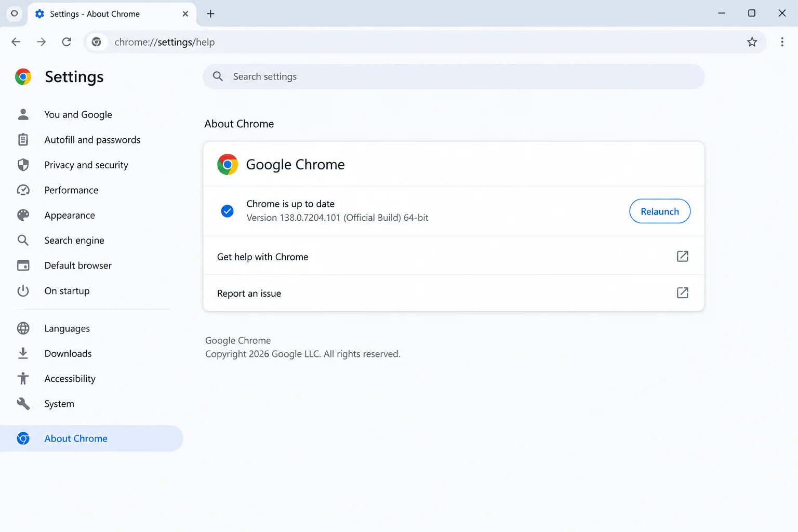This screenshot has width=798, height=532.
Task: Close the Settings - About Chrome tab
Action: tap(185, 14)
